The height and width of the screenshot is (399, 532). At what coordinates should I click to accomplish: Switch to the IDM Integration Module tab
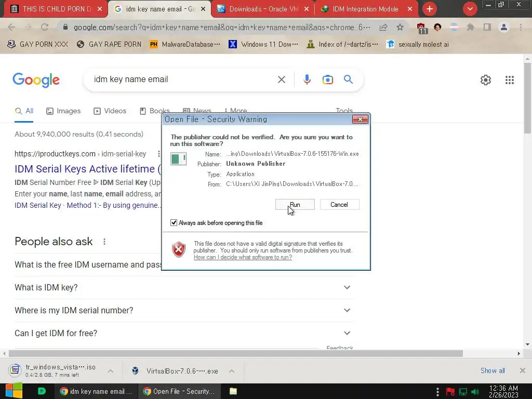pos(366,9)
